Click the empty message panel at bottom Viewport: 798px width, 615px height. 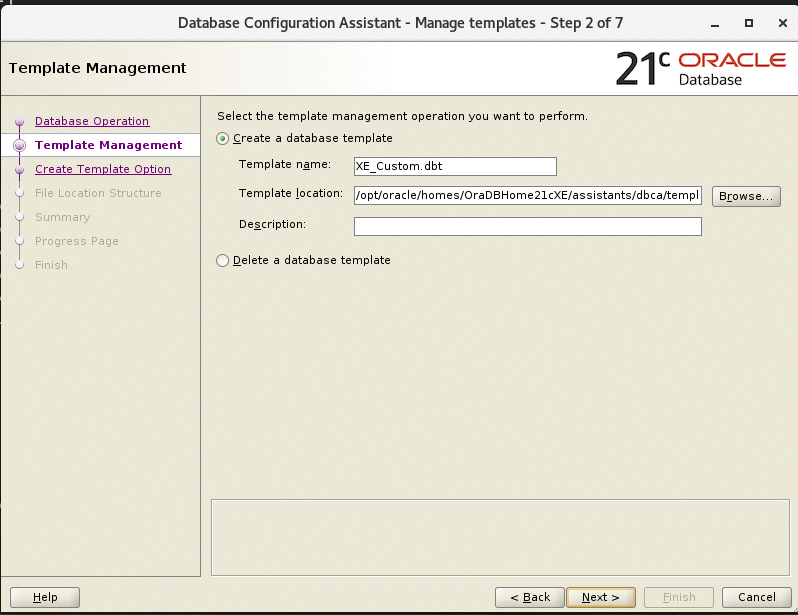pyautogui.click(x=500, y=538)
